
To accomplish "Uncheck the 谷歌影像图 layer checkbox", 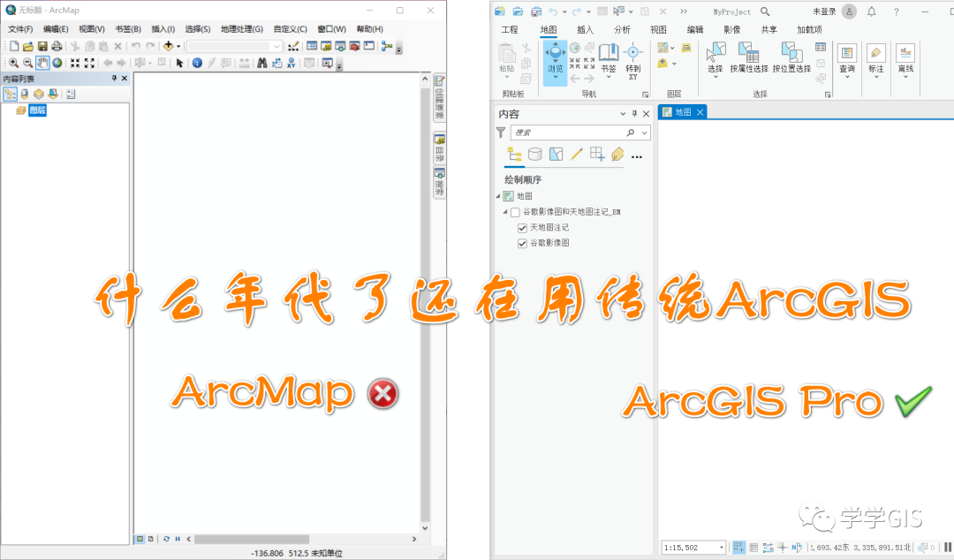I will click(x=522, y=244).
